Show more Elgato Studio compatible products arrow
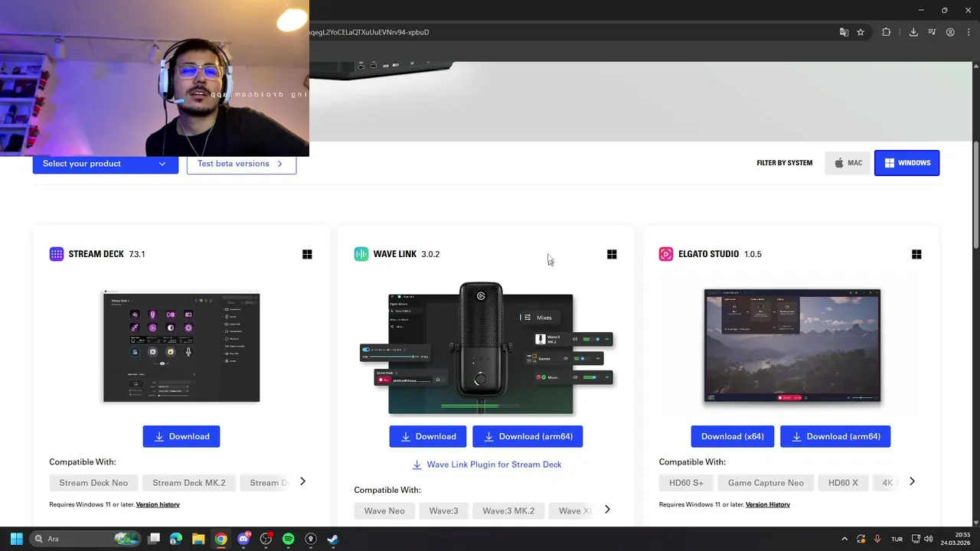 (912, 481)
